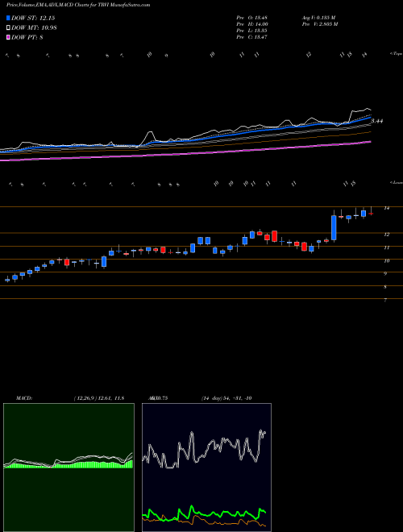This screenshot has width=403, height=532.
Task: Click the price axis label 9
Action: 385,273
